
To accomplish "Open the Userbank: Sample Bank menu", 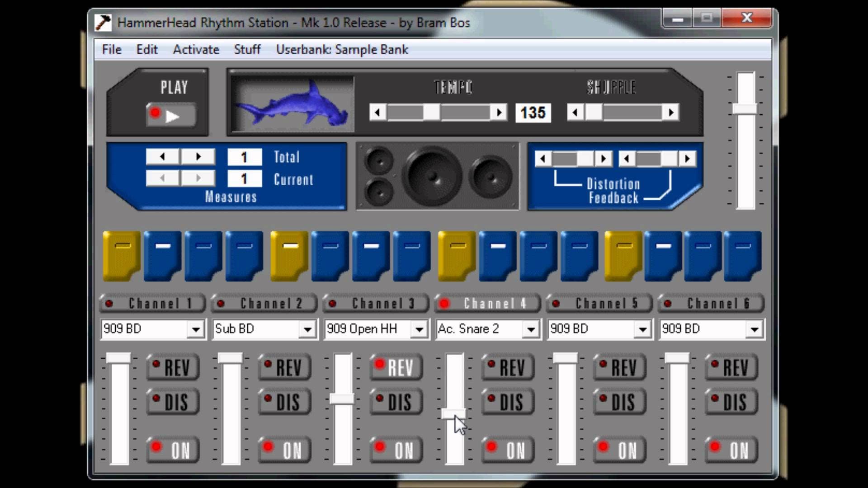I will (342, 49).
